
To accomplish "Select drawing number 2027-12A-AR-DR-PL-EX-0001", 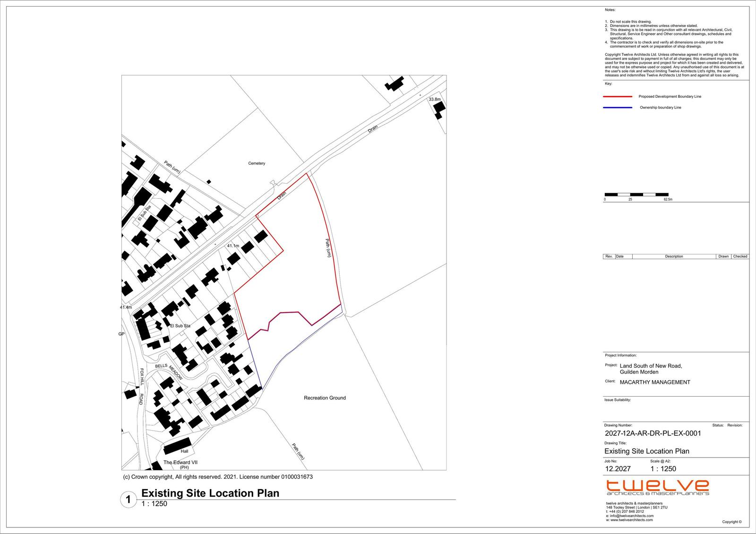I will click(x=653, y=433).
